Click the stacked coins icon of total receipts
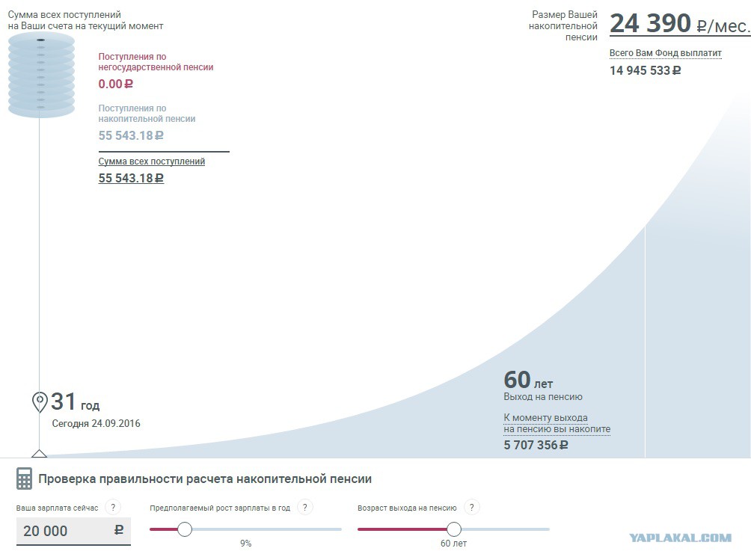 [41, 76]
